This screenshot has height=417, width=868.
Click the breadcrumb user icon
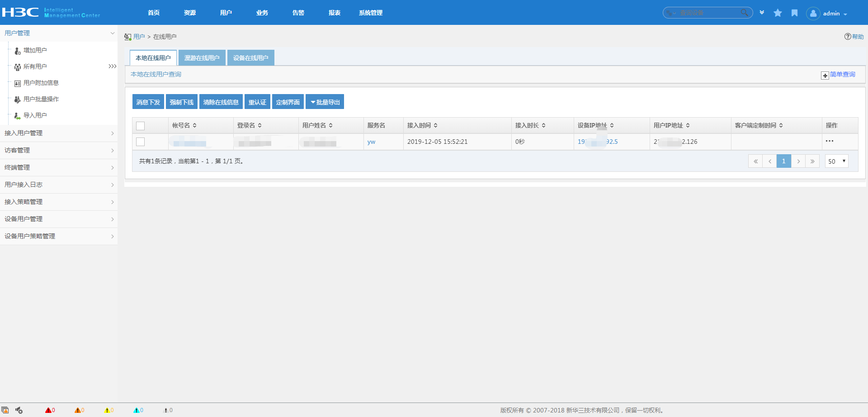128,37
